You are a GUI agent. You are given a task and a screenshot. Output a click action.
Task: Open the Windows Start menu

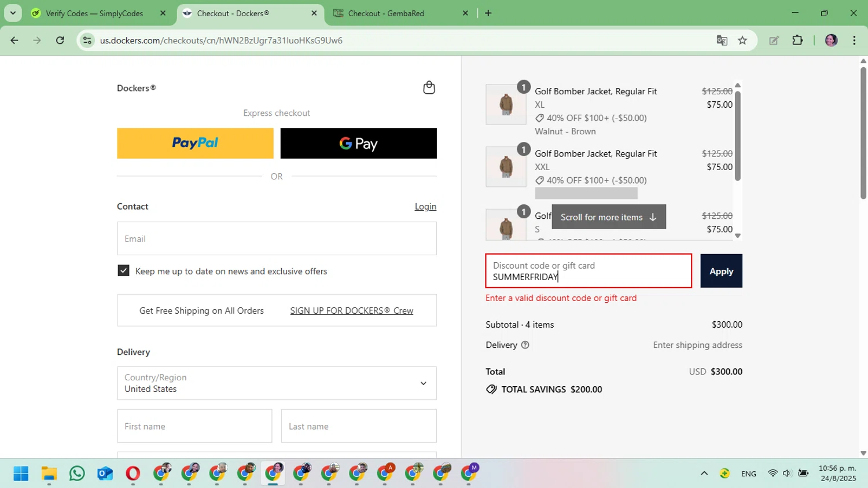[21, 474]
